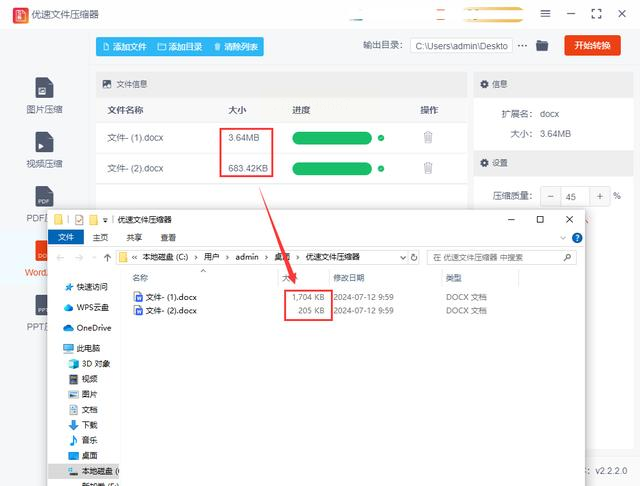Click the output directory path field
This screenshot has height=486, width=640.
461,46
